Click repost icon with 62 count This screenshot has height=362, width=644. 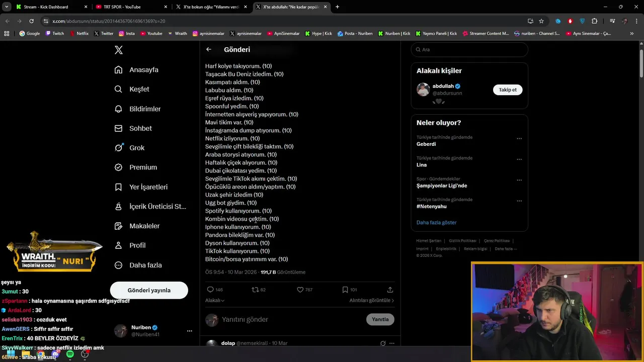pos(255,290)
